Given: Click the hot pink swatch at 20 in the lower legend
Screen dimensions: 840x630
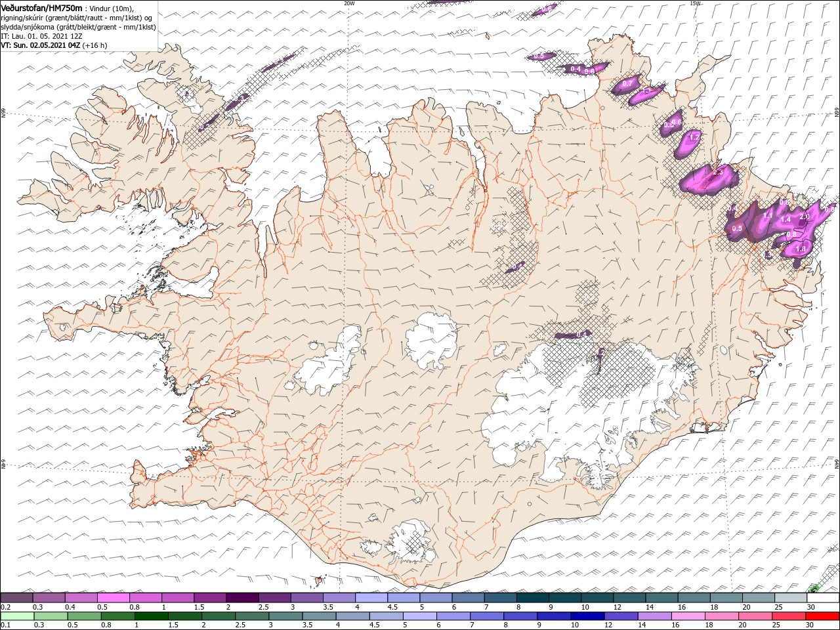Looking at the screenshot, I should [x=755, y=616].
